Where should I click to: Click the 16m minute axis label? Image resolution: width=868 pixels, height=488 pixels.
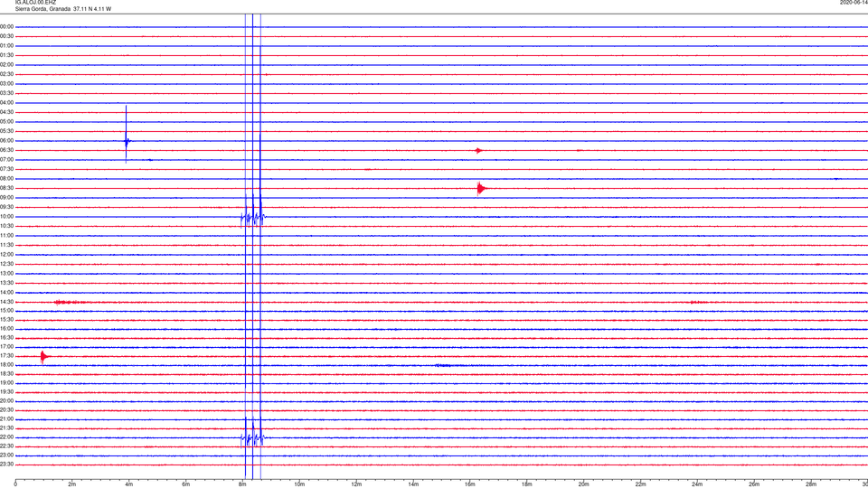[x=470, y=484]
